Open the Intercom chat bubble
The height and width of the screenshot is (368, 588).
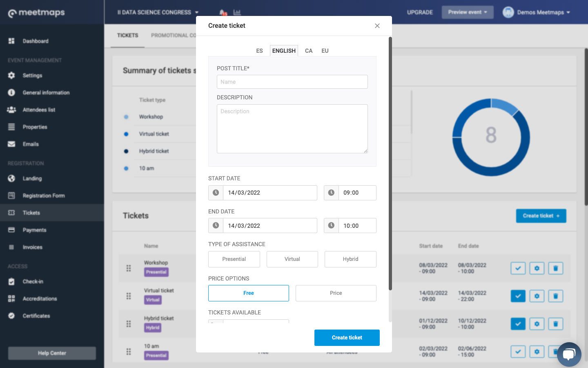569,354
